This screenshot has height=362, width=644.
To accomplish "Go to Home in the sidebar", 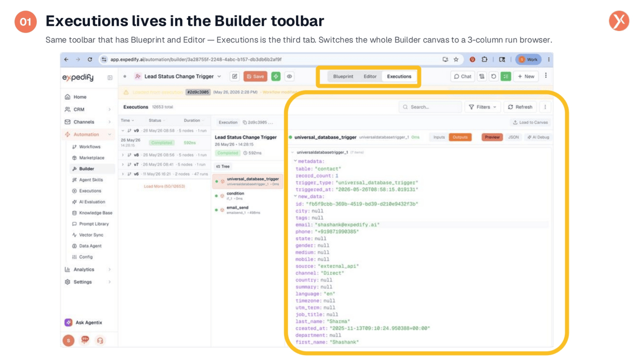I will [80, 97].
